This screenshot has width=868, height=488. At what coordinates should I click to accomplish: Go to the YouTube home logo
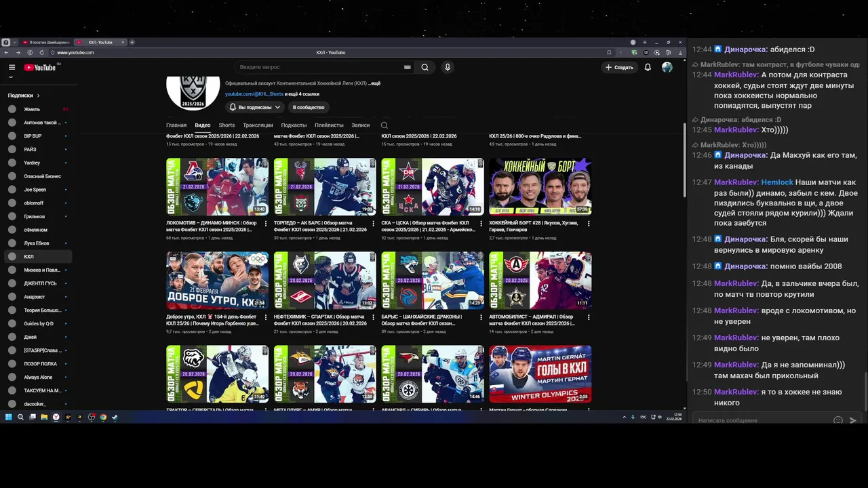pos(40,67)
